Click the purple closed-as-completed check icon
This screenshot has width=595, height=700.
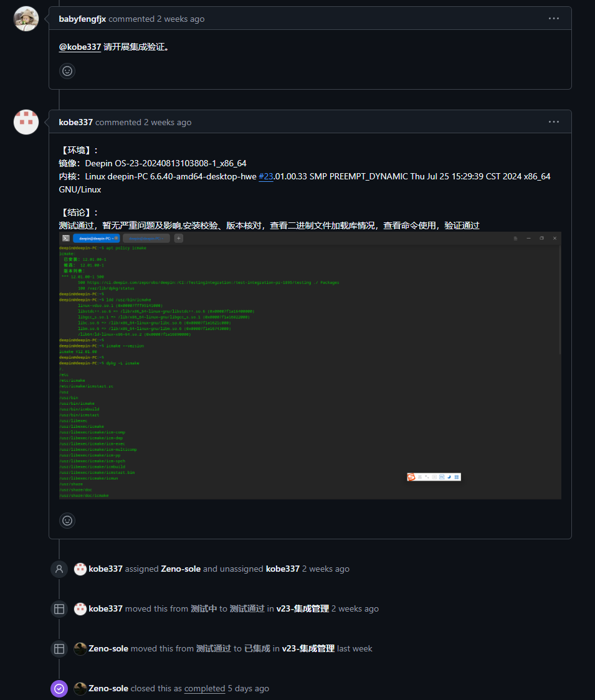coord(59,688)
